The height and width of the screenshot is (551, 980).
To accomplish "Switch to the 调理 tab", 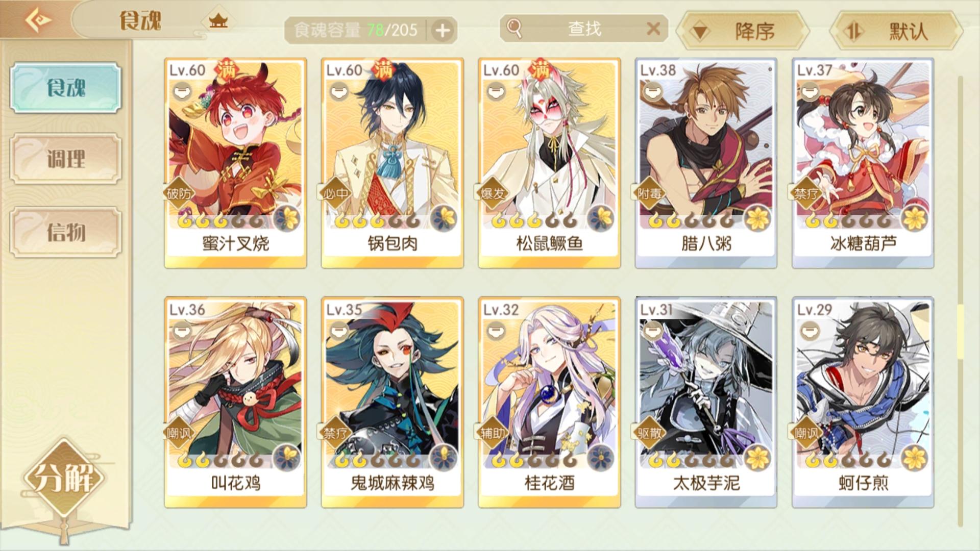I will 66,159.
